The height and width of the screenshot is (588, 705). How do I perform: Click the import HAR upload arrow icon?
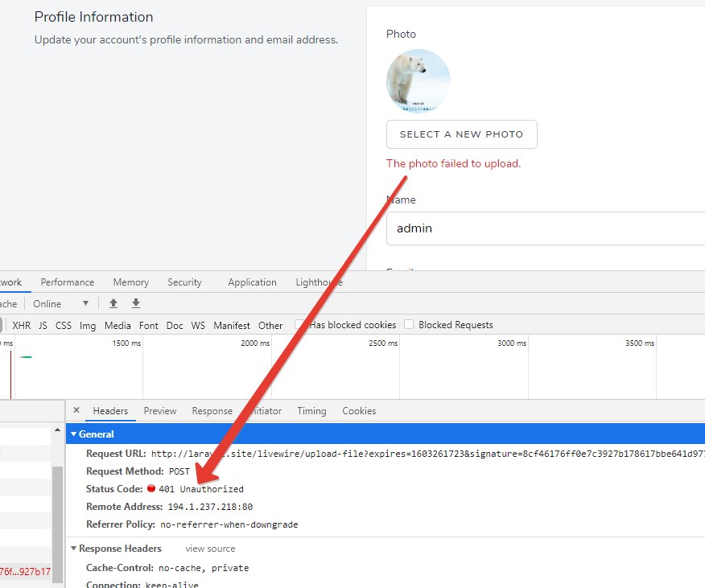coord(113,303)
